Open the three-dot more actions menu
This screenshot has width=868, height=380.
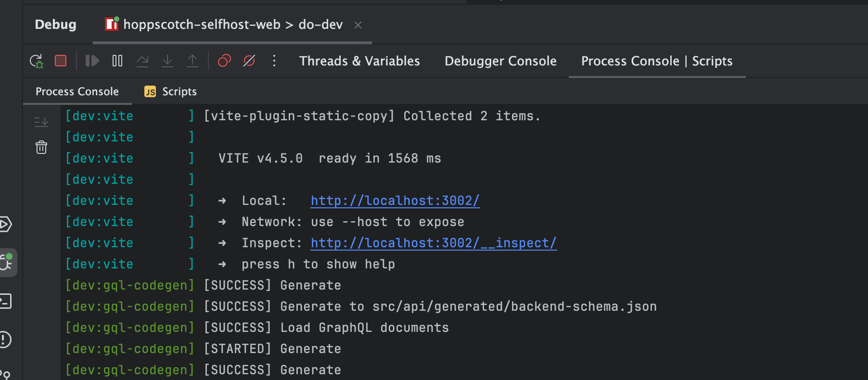click(x=274, y=61)
